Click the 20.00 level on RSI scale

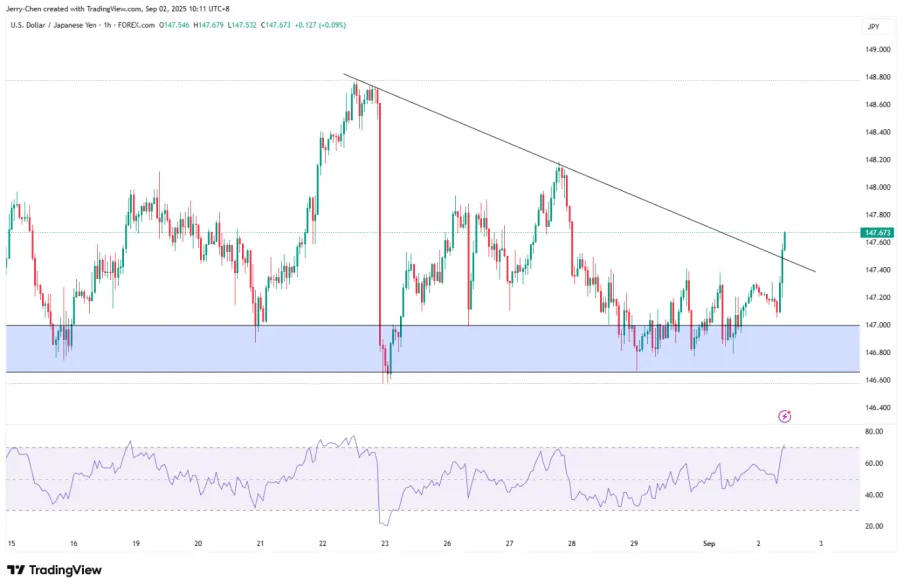coord(874,526)
